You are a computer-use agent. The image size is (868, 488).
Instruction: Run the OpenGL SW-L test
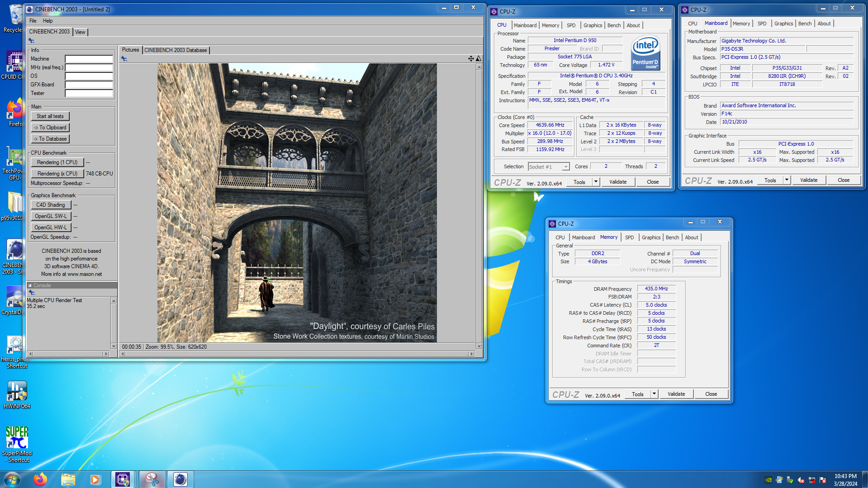point(51,216)
